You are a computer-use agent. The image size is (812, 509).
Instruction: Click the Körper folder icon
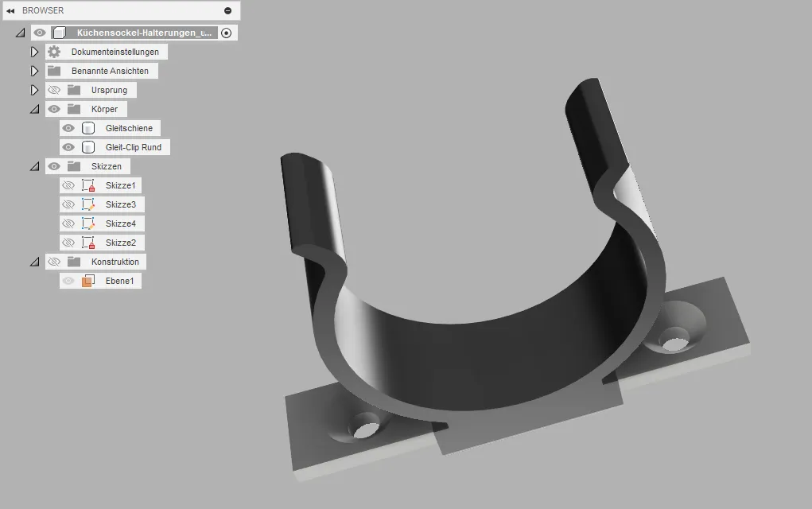pos(74,109)
